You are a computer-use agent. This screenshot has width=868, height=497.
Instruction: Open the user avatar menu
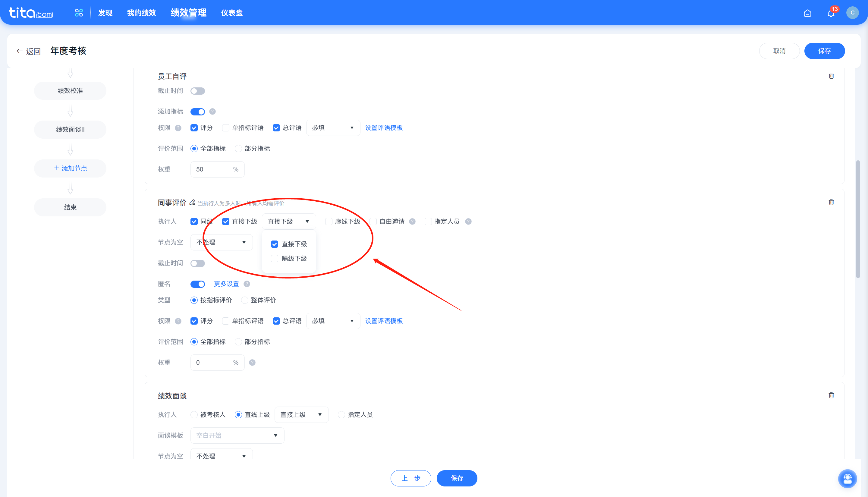(x=852, y=13)
